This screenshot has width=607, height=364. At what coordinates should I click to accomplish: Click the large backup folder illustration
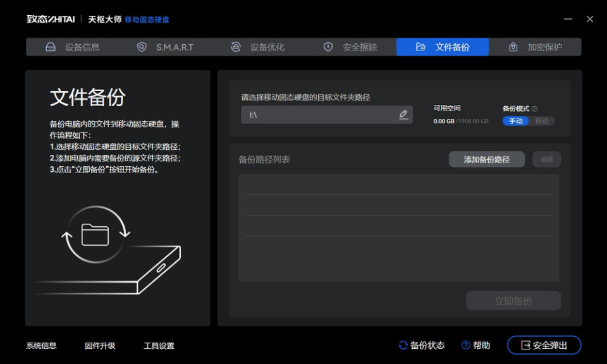pyautogui.click(x=95, y=235)
